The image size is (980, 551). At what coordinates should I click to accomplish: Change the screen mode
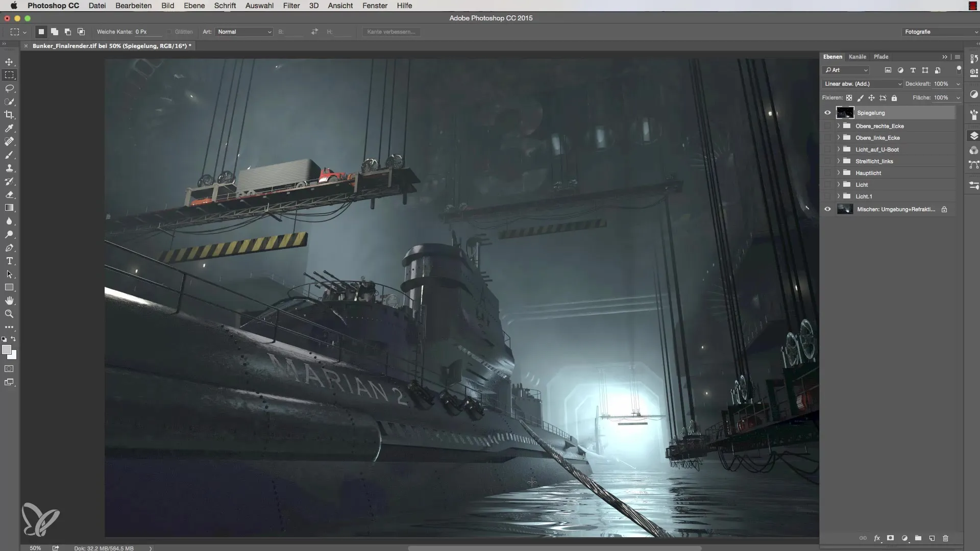[9, 382]
